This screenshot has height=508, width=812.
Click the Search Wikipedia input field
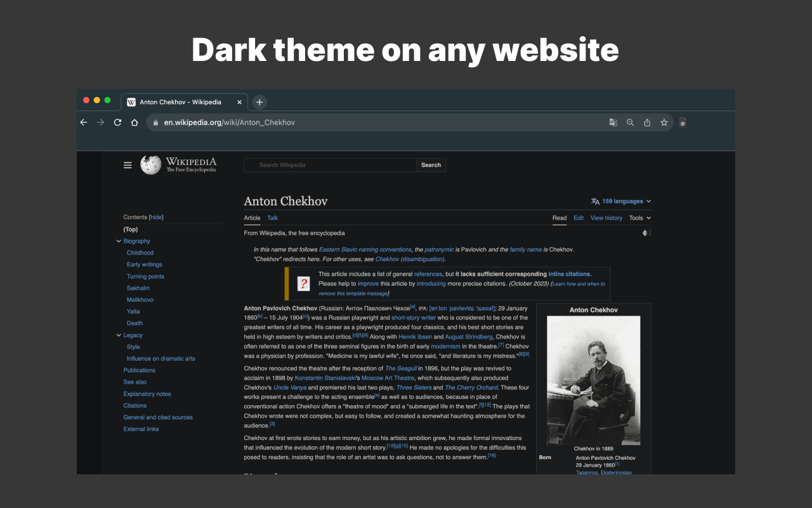tap(330, 164)
